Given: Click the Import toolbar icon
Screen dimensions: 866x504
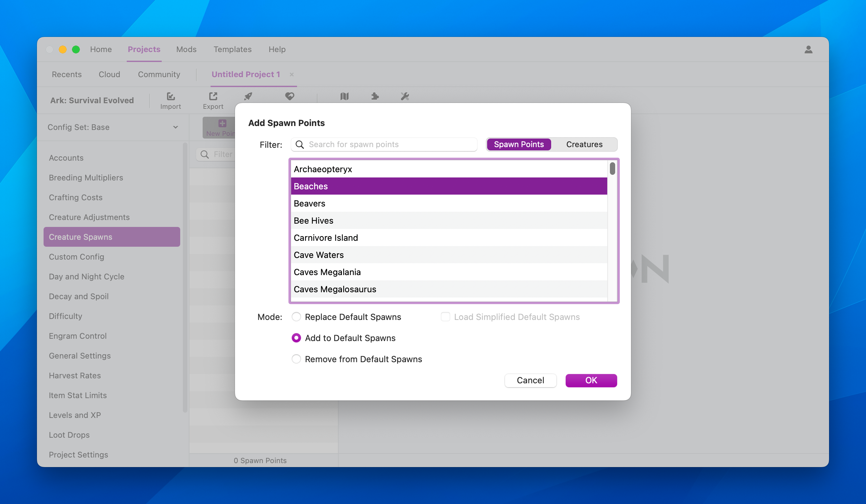Looking at the screenshot, I should [x=170, y=100].
